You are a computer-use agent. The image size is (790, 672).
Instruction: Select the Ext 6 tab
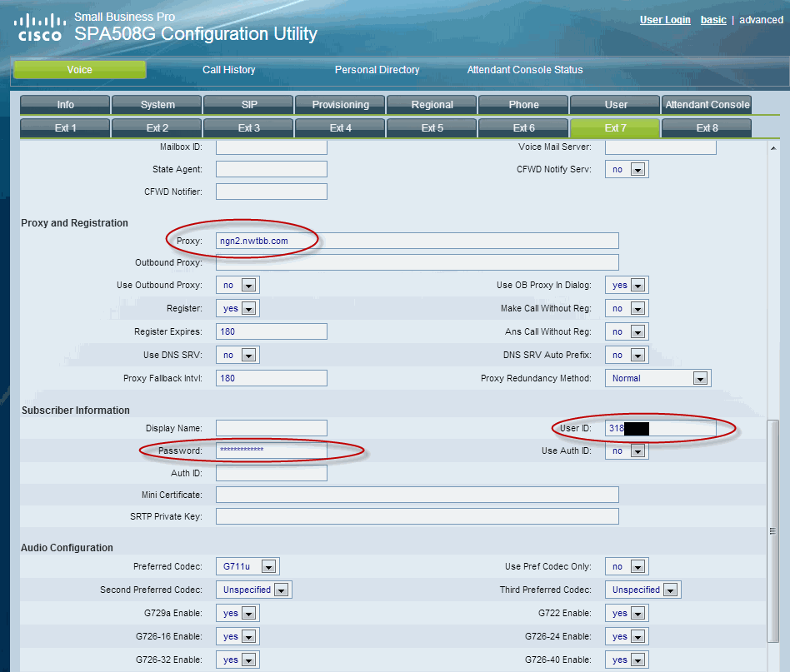coord(524,128)
